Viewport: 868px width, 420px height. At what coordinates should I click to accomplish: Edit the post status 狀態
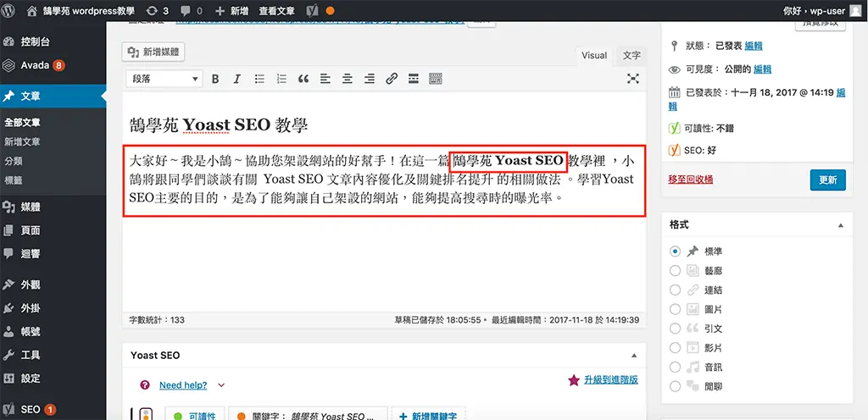[754, 46]
